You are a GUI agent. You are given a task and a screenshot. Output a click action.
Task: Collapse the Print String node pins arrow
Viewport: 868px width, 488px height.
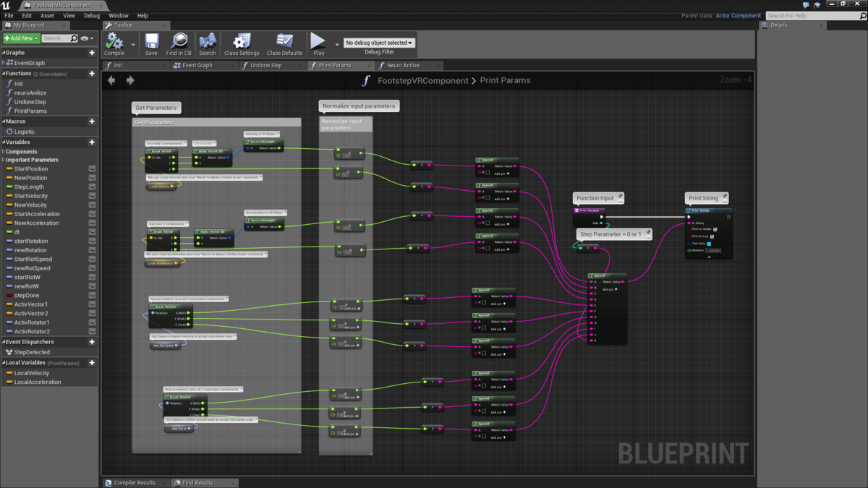[x=709, y=257]
